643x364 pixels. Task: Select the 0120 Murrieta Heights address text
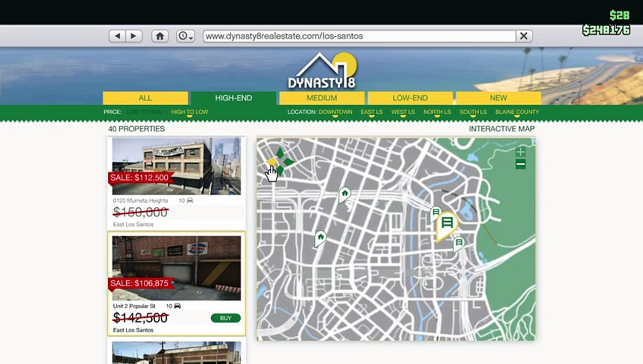point(141,201)
